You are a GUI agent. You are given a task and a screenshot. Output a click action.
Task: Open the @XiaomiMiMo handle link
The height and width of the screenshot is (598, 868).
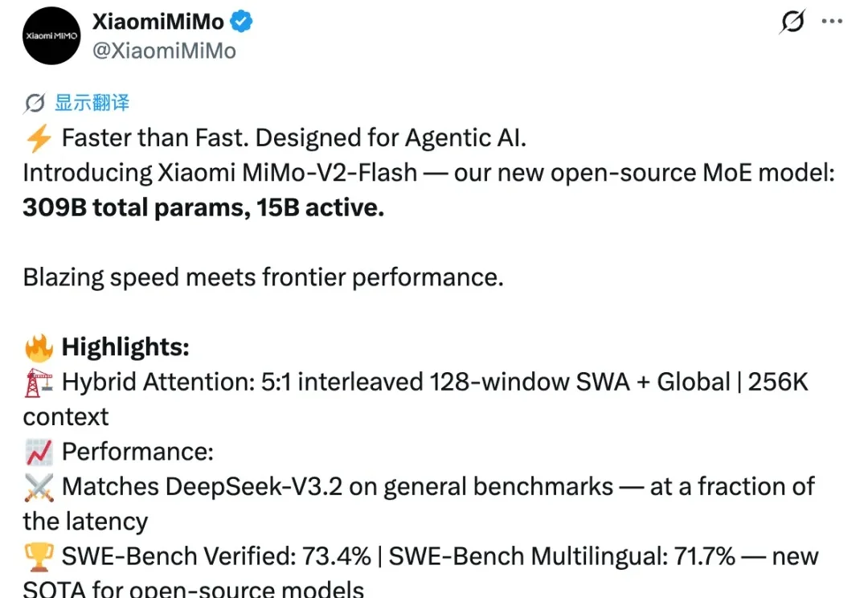pyautogui.click(x=164, y=51)
